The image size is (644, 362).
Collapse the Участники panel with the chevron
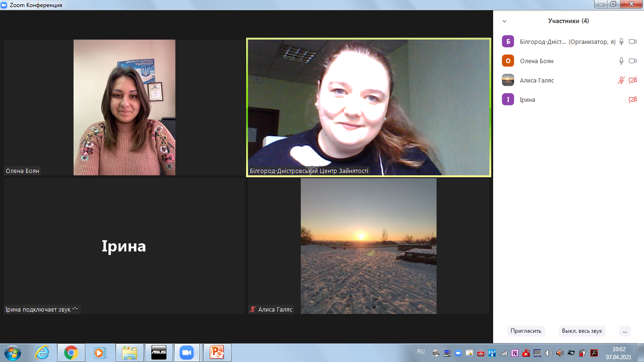504,21
